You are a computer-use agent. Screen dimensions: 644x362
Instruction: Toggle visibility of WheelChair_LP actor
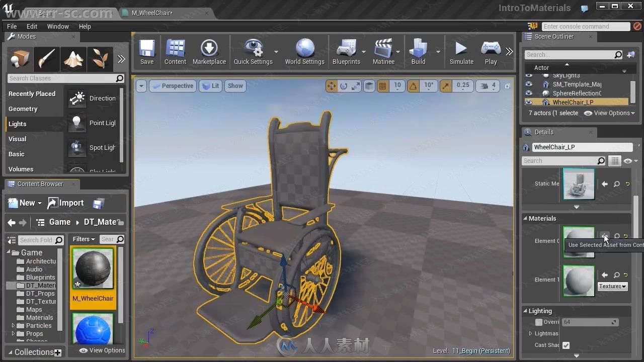529,102
